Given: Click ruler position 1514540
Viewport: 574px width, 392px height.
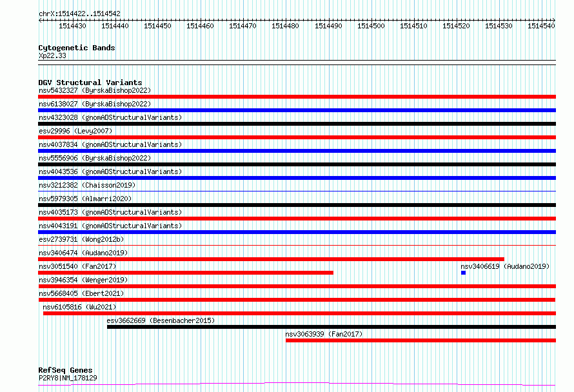Looking at the screenshot, I should tap(541, 26).
